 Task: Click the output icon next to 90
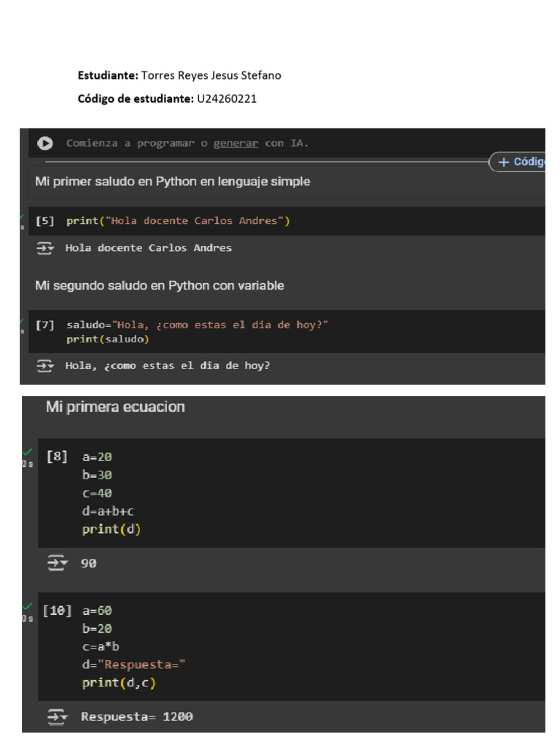point(57,562)
